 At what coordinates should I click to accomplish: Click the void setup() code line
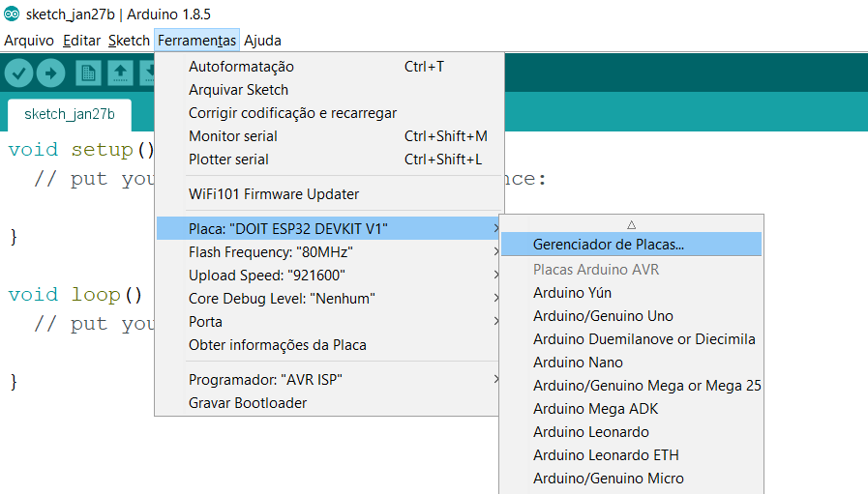(81, 150)
